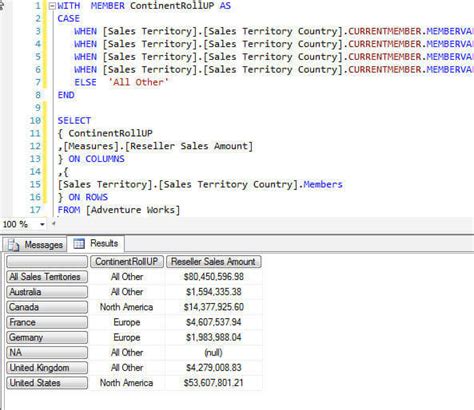Select the Australia row header

(x=47, y=292)
